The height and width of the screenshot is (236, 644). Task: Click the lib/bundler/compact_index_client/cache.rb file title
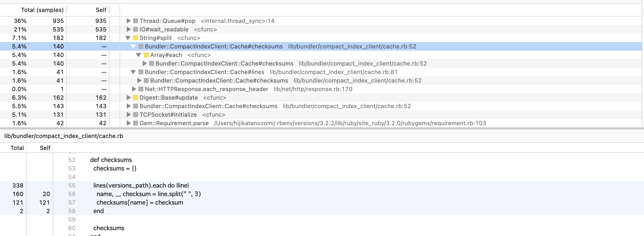(x=64, y=136)
